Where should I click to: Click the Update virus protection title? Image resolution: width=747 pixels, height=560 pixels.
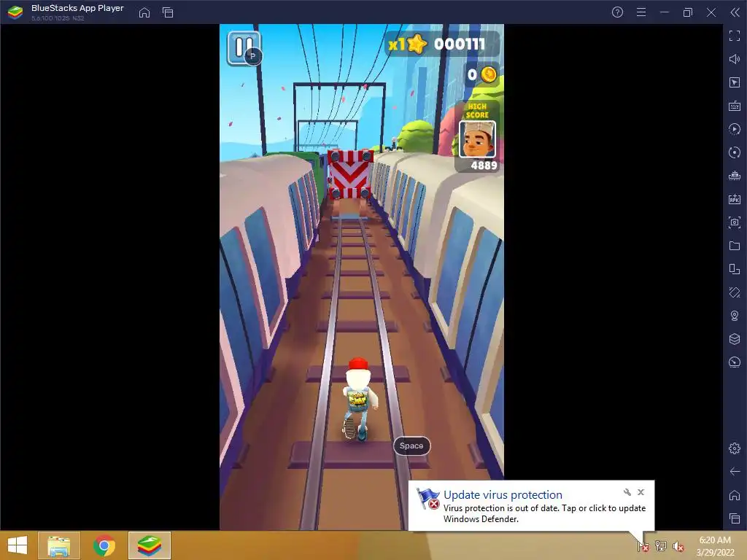tap(503, 495)
